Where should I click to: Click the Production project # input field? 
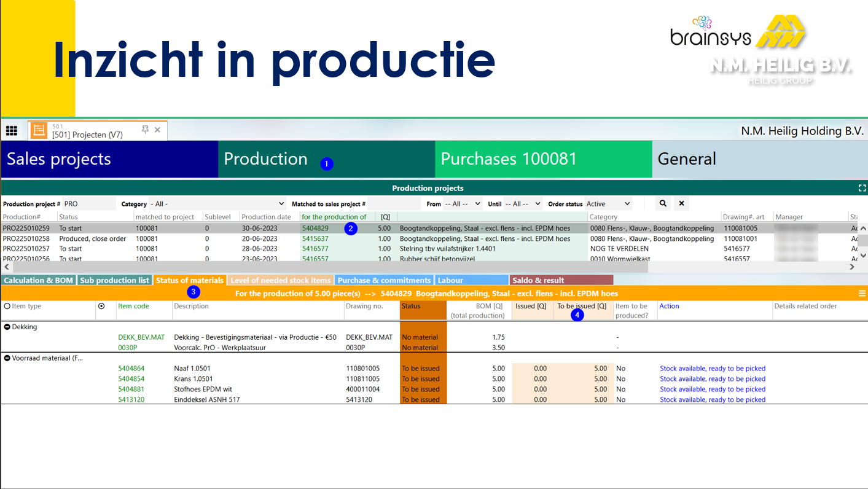point(89,204)
